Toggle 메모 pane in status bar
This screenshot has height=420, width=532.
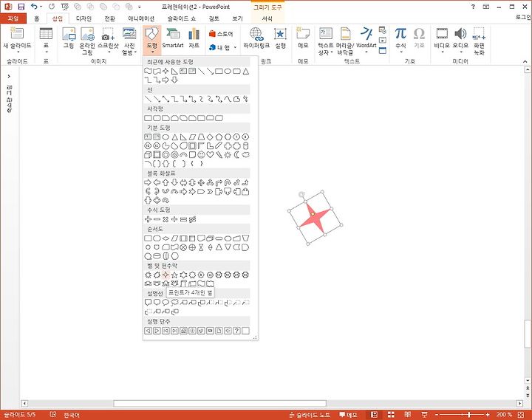[x=349, y=415]
